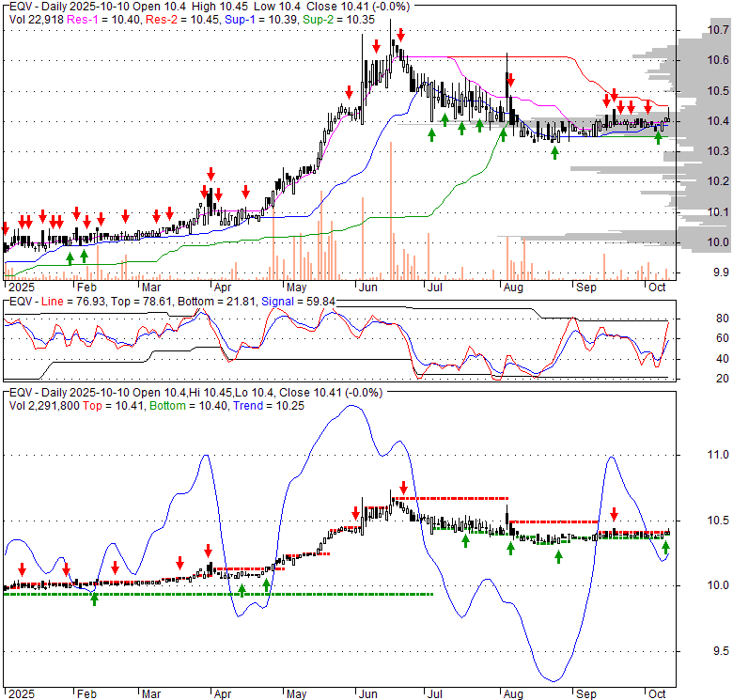The width and height of the screenshot is (733, 700).
Task: Click the green arrow below February in bottom chart
Action: (x=94, y=599)
